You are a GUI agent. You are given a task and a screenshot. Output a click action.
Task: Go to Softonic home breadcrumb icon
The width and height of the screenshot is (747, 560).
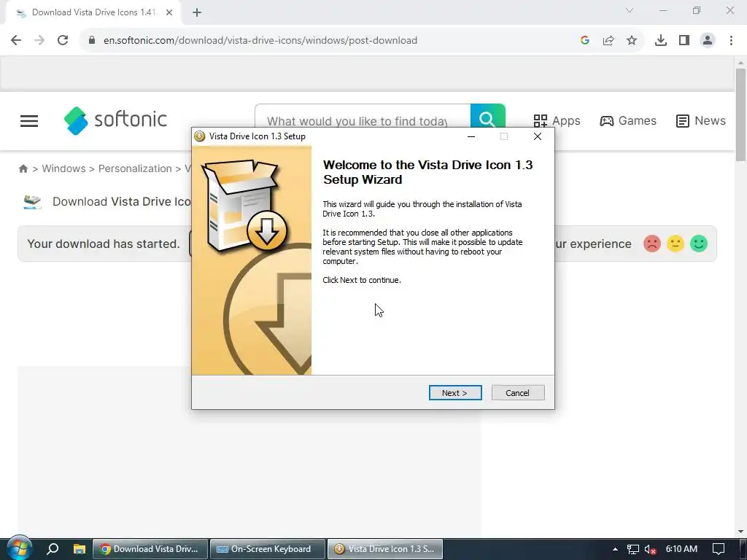[23, 168]
